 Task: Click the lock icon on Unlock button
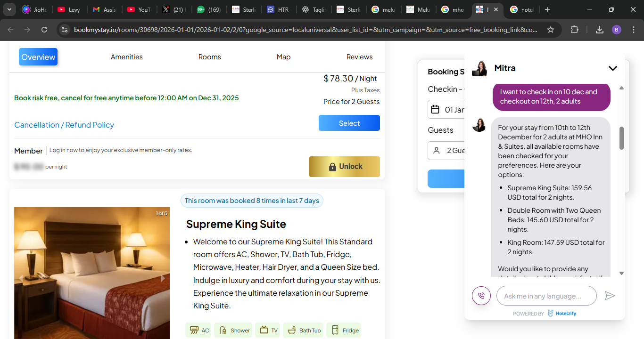click(x=332, y=167)
